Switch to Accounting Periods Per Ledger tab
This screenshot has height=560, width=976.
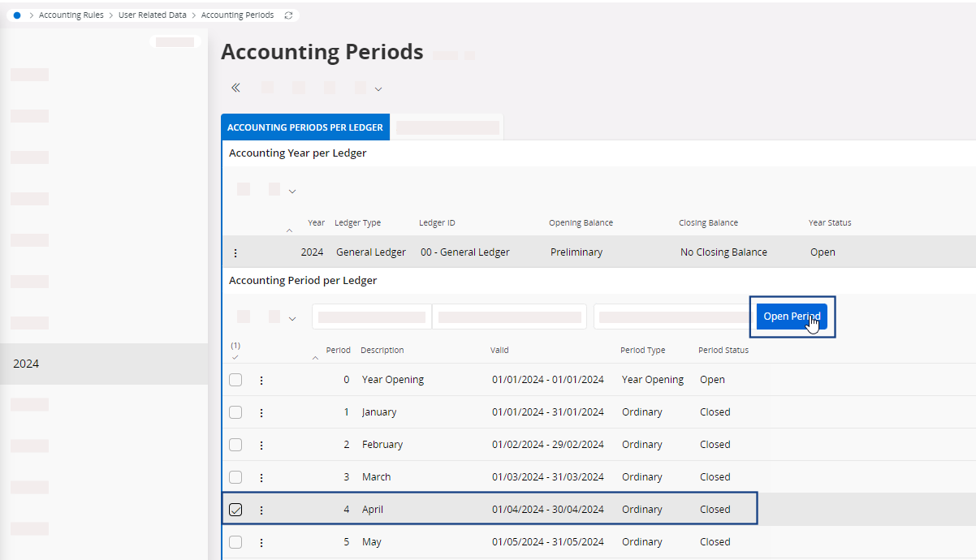click(x=305, y=127)
